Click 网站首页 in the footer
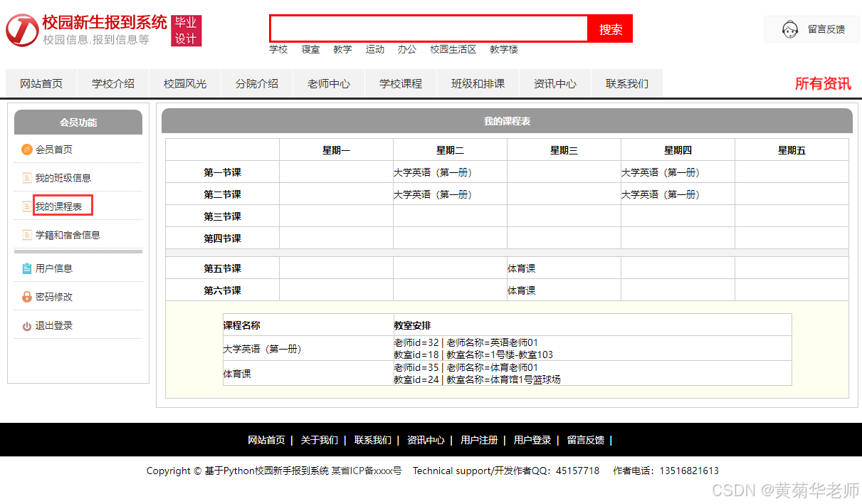This screenshot has height=504, width=862. point(266,440)
